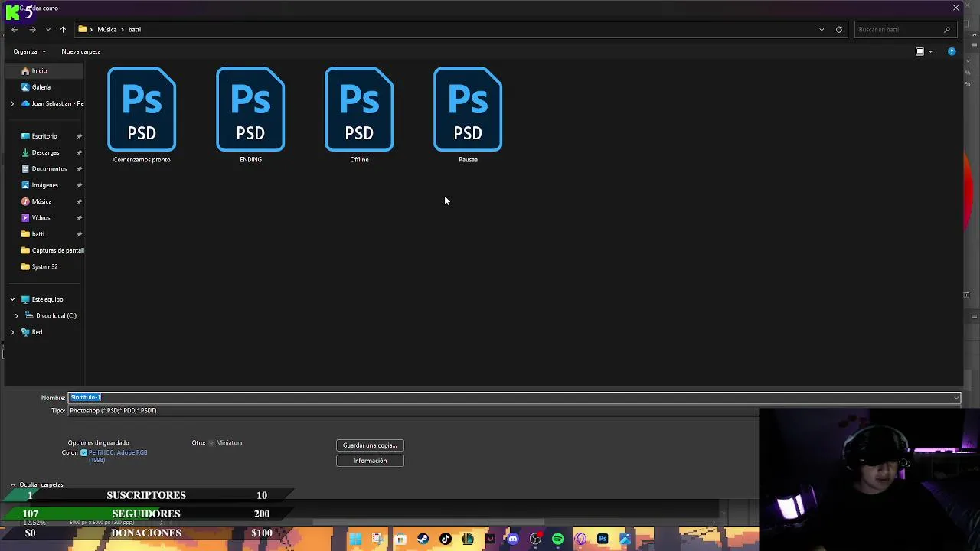Go to Documentos quick access
Image resolution: width=980 pixels, height=551 pixels.
coord(49,168)
